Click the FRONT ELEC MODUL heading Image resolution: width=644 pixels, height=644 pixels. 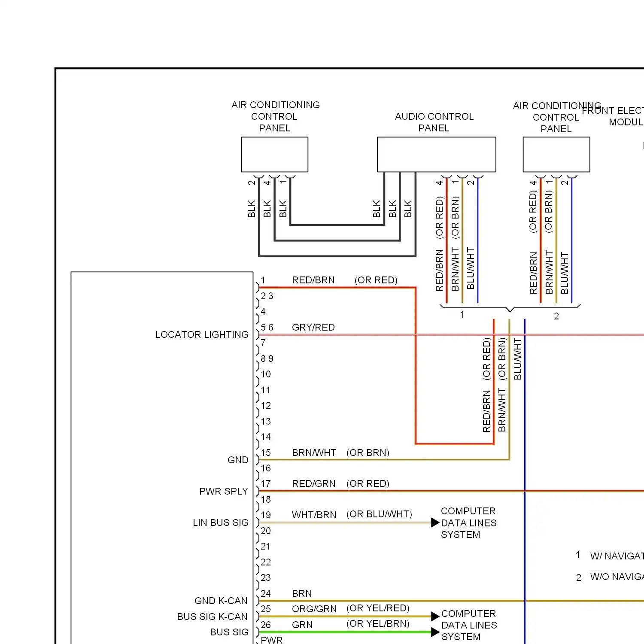pyautogui.click(x=613, y=116)
